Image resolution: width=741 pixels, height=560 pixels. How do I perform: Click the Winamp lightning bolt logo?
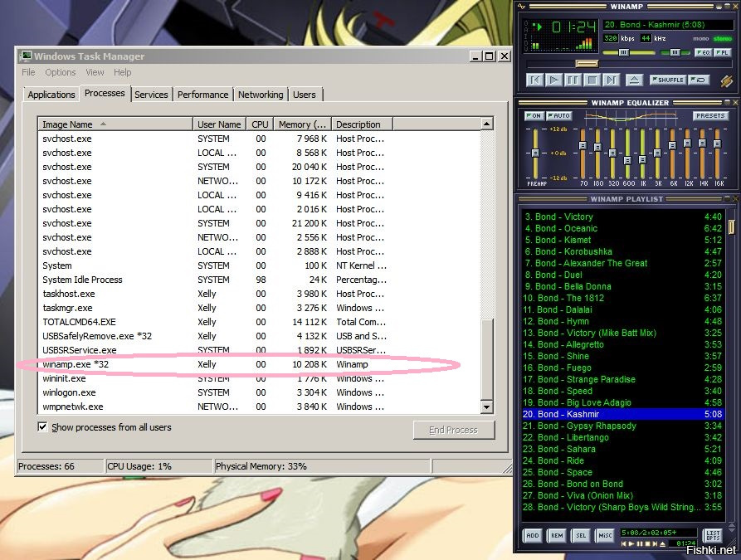click(x=727, y=80)
